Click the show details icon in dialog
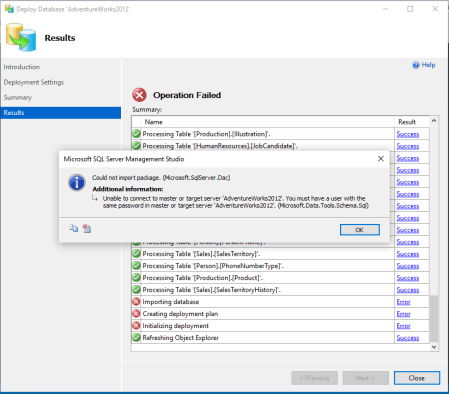The height and width of the screenshot is (394, 449). point(87,228)
